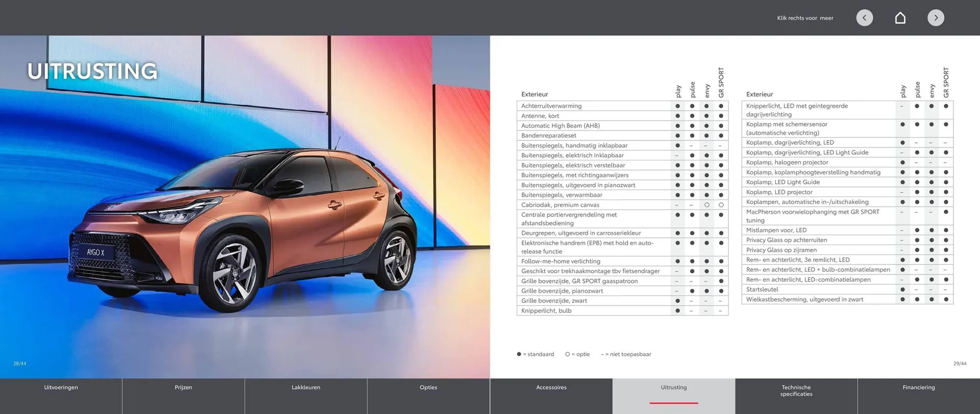Screen dimensions: 980x414
Task: Click 'Follow-me-home verlichting' row
Action: (623, 261)
